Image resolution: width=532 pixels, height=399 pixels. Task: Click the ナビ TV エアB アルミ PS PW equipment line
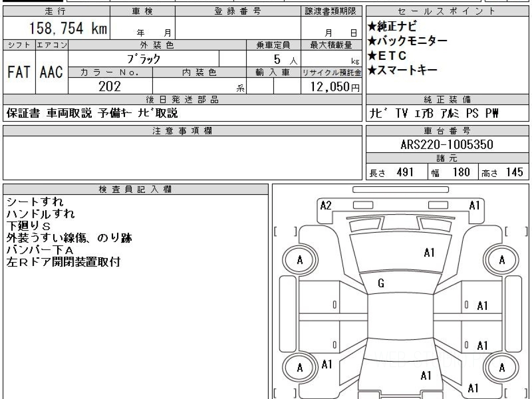(434, 114)
